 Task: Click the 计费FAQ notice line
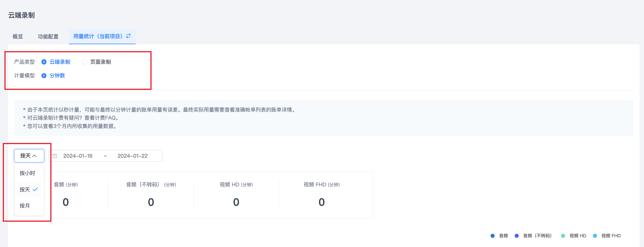(72, 118)
